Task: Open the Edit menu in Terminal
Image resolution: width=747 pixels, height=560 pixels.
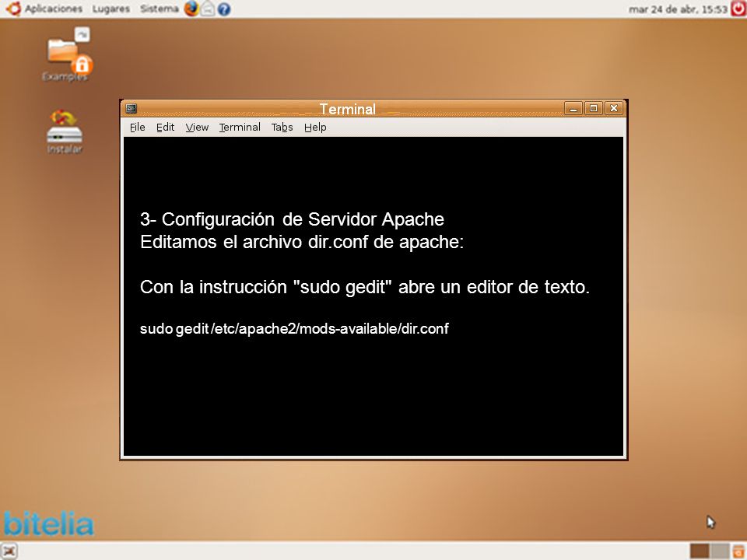Action: (165, 127)
